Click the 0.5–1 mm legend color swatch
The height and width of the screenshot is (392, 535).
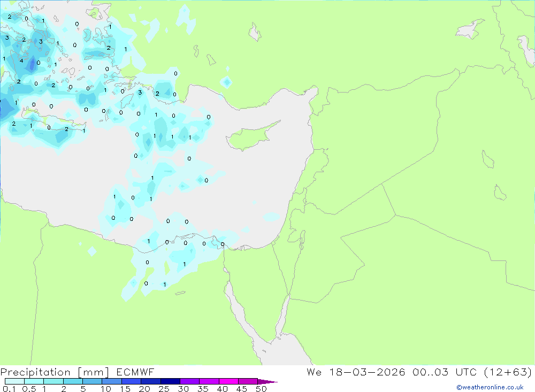click(34, 381)
